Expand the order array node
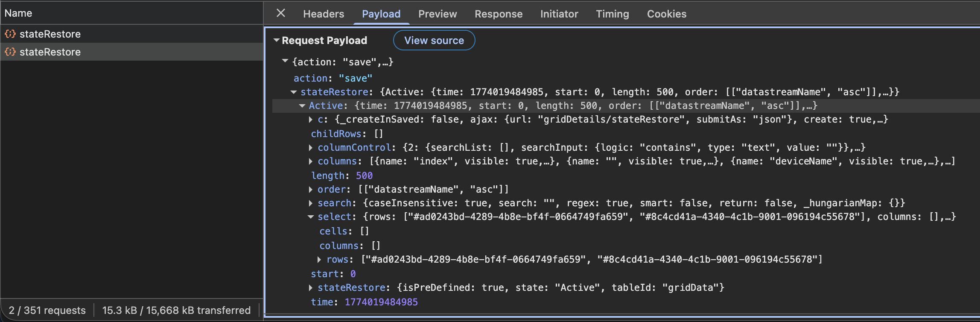 311,190
